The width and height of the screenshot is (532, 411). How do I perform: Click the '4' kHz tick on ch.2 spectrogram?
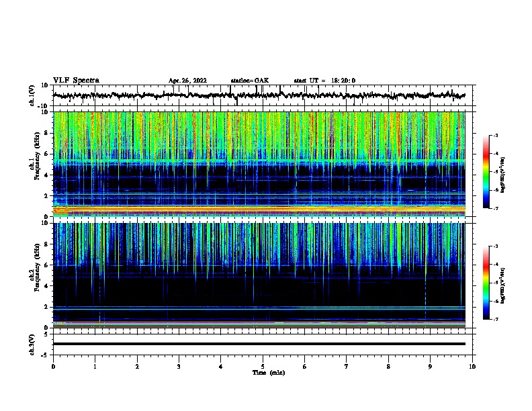tap(46, 286)
